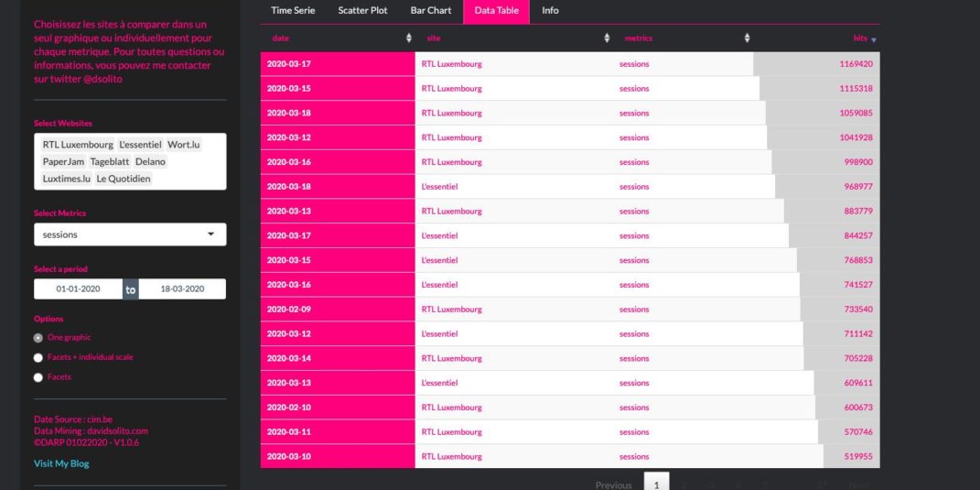Click the RTL Luxembourg website tag
The width and height of the screenshot is (980, 490).
pos(78,145)
